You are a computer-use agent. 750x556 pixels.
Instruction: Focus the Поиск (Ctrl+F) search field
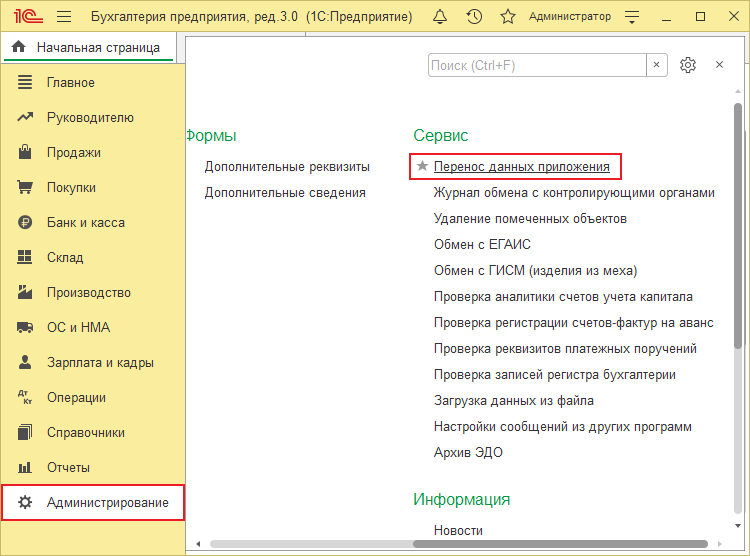click(537, 65)
